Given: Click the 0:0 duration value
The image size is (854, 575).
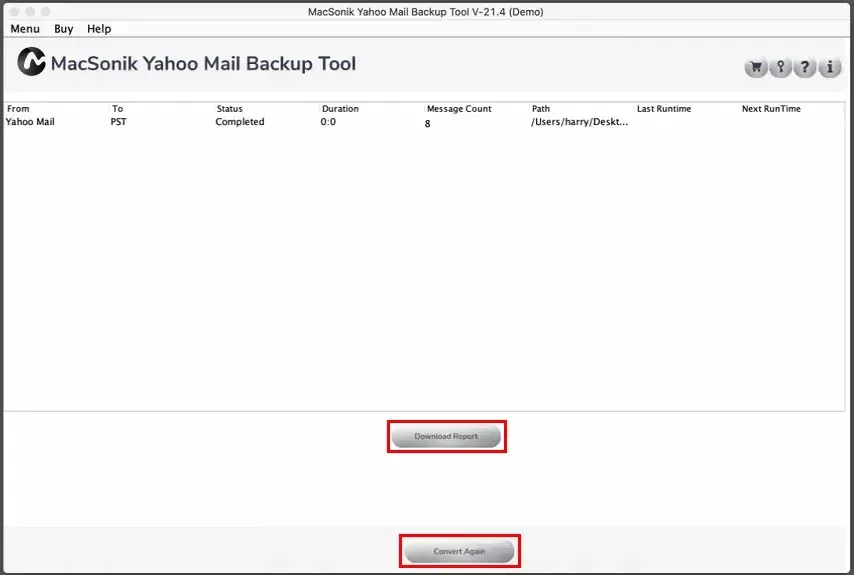Looking at the screenshot, I should (x=328, y=121).
